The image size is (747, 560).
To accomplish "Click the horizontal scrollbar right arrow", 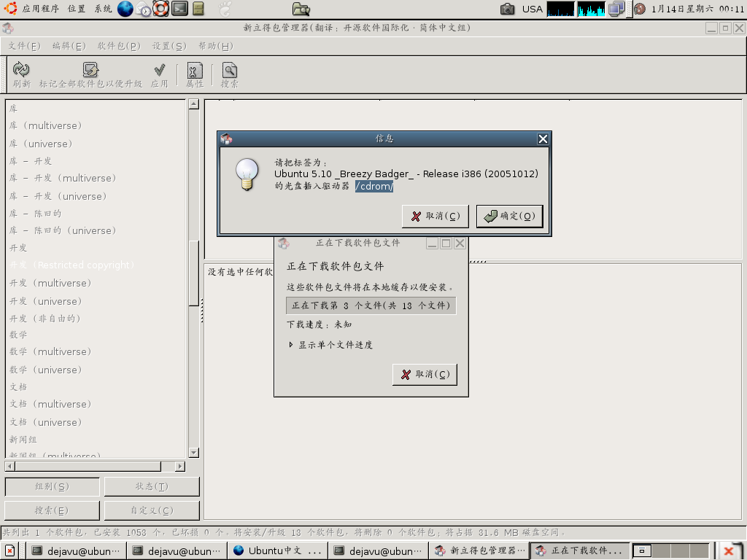I will click(179, 466).
